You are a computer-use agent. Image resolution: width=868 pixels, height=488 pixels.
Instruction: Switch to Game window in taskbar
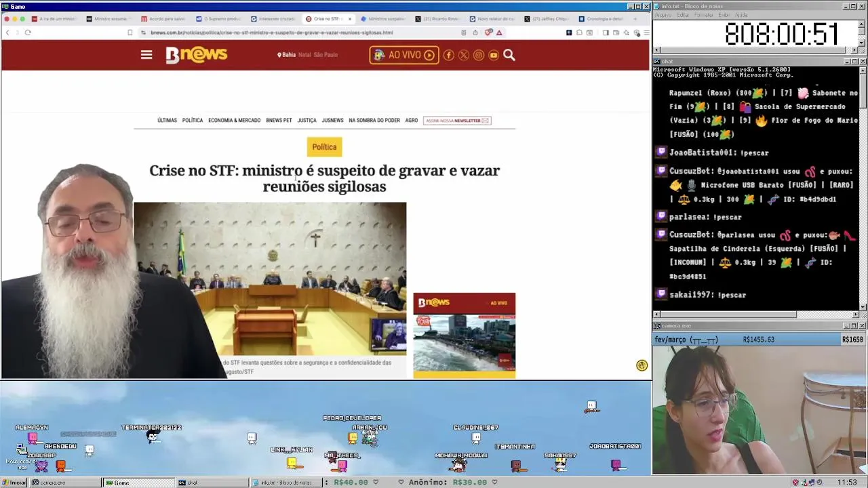click(138, 483)
